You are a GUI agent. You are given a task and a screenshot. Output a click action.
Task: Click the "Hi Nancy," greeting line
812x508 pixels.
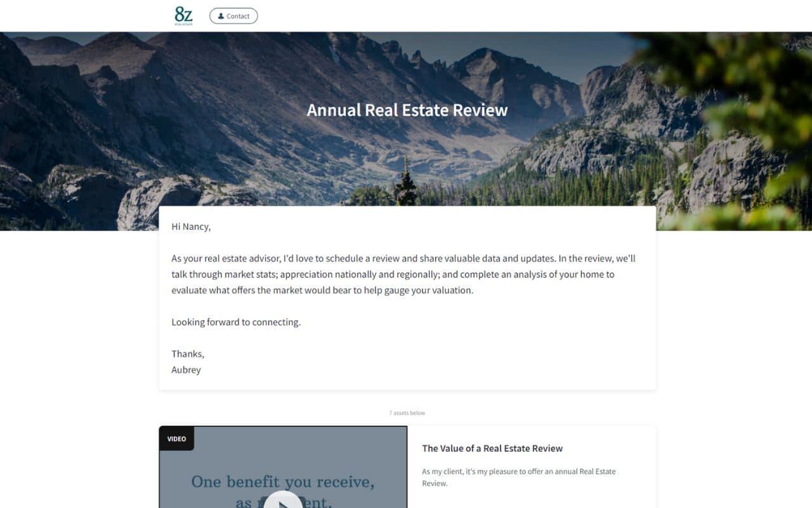click(191, 227)
